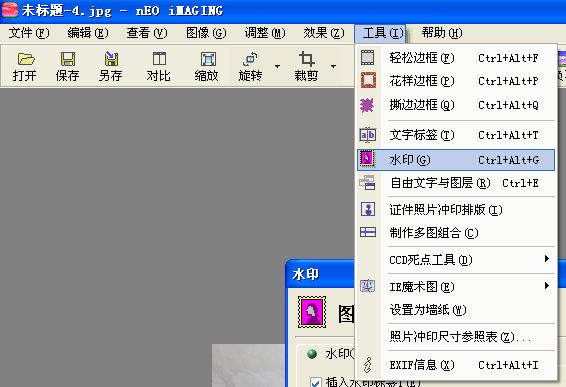This screenshot has height=387, width=566.
Task: Open the 打开 toolbar folder icon
Action: click(x=26, y=59)
